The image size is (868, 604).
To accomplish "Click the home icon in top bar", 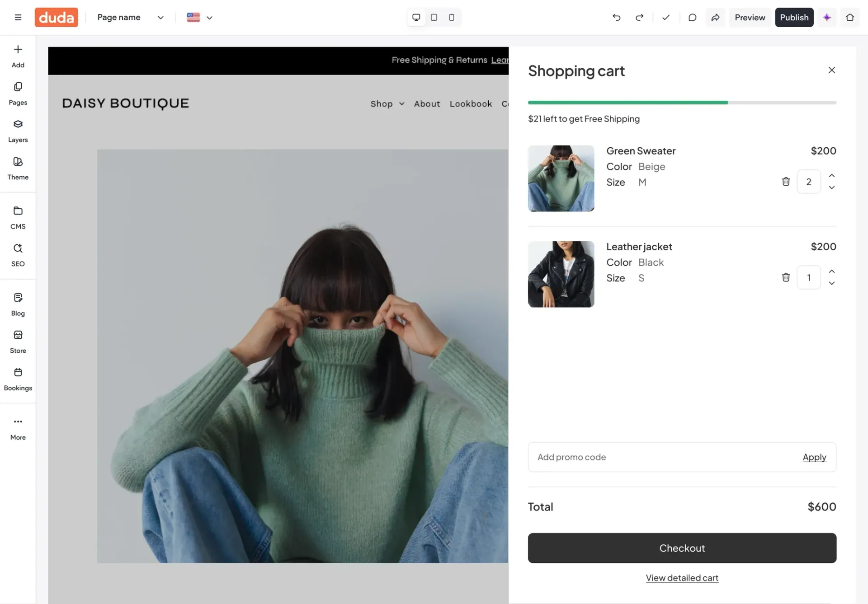I will tap(850, 17).
